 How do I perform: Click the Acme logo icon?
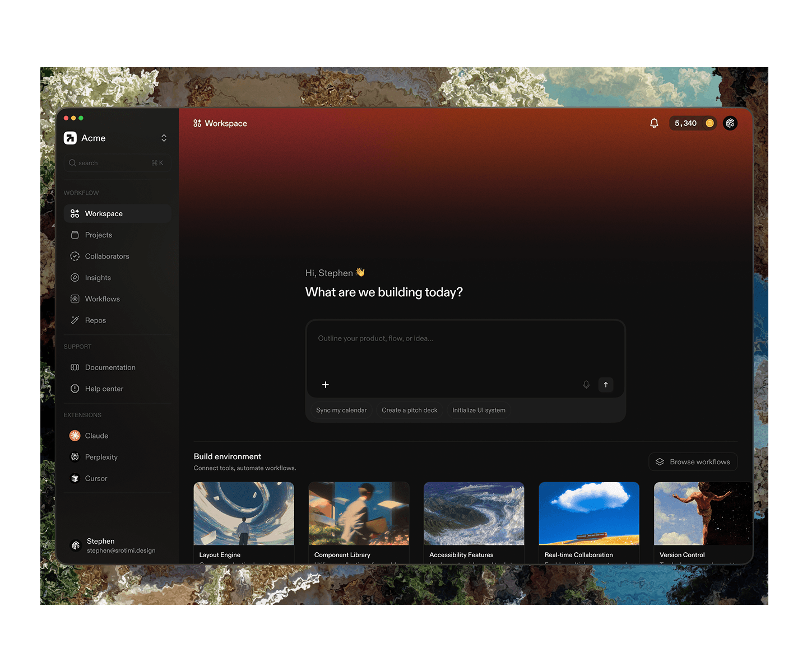(70, 138)
